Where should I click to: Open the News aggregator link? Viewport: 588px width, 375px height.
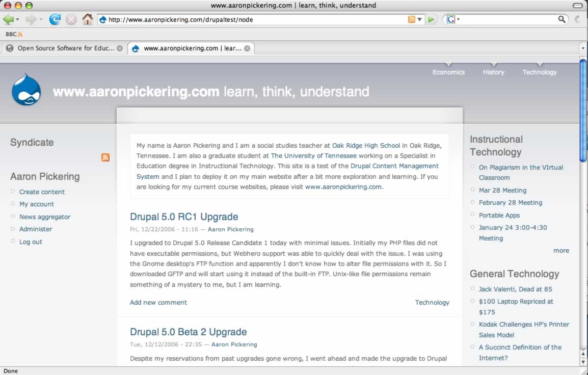[45, 217]
